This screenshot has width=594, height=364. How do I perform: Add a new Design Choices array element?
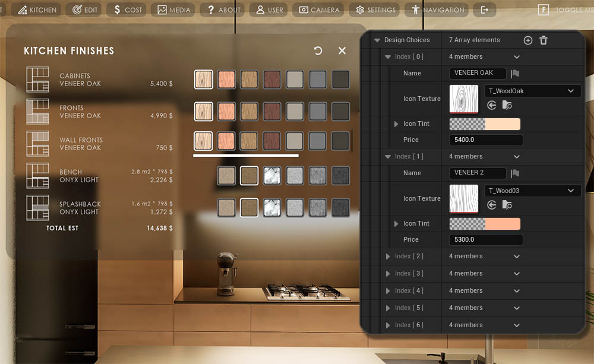(x=527, y=40)
